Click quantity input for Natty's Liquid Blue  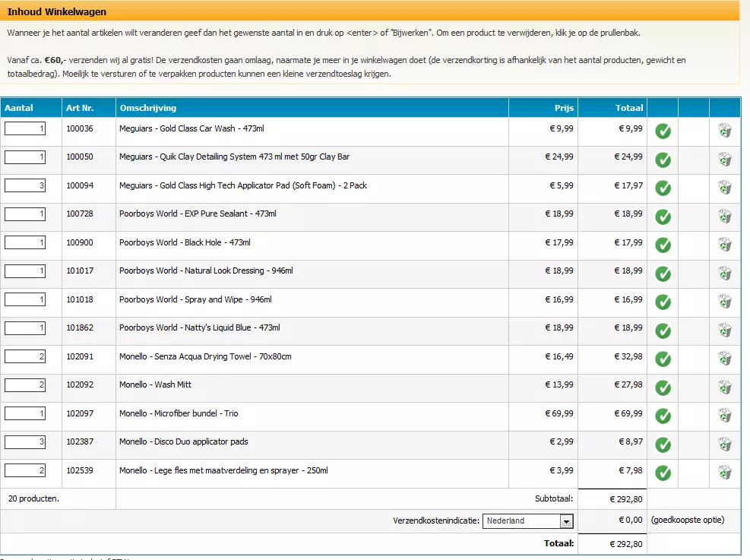[x=25, y=328]
